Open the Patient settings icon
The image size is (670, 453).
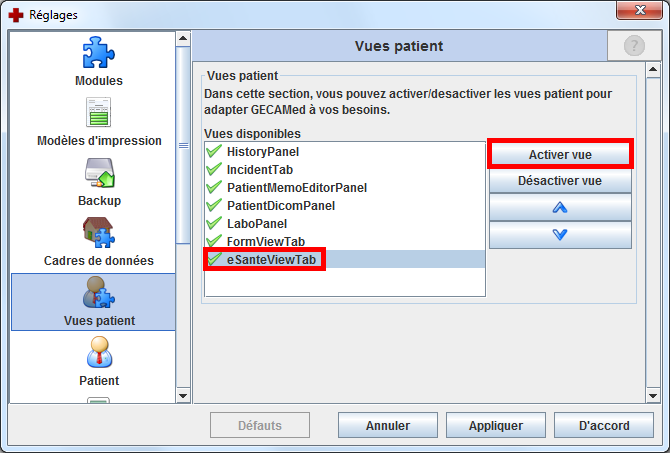pos(99,353)
